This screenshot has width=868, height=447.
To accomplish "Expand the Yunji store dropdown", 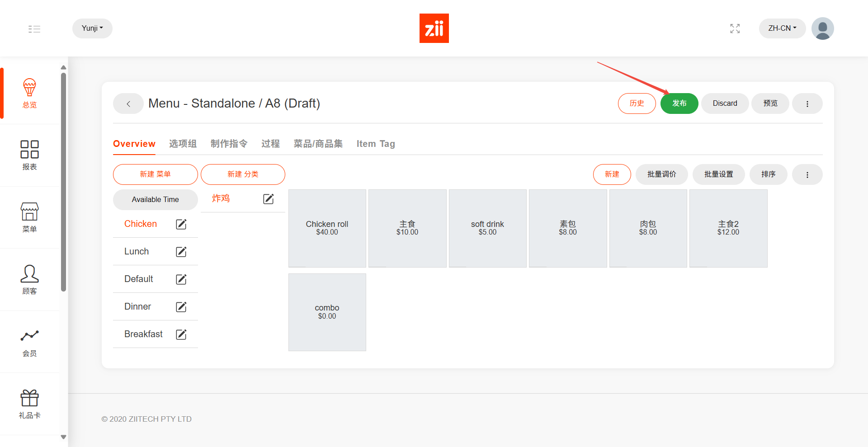I will point(92,28).
